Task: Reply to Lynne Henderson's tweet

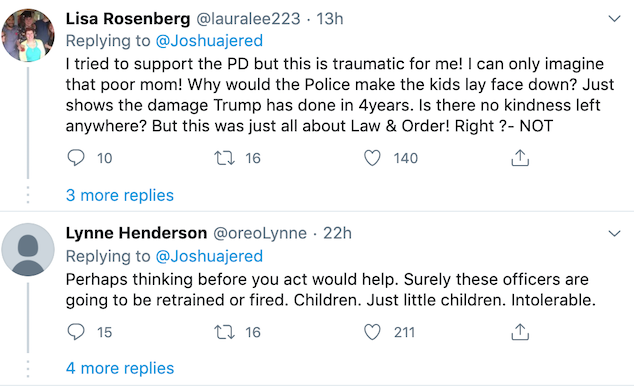Action: [76, 332]
